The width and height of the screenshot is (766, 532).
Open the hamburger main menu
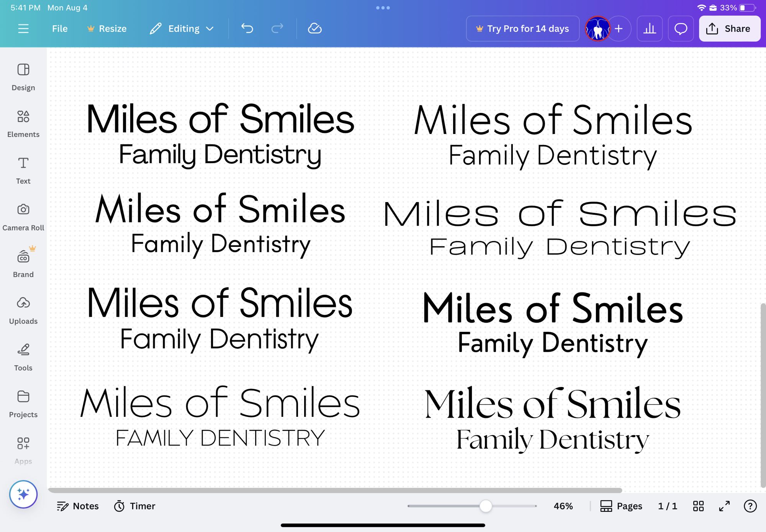tap(23, 29)
